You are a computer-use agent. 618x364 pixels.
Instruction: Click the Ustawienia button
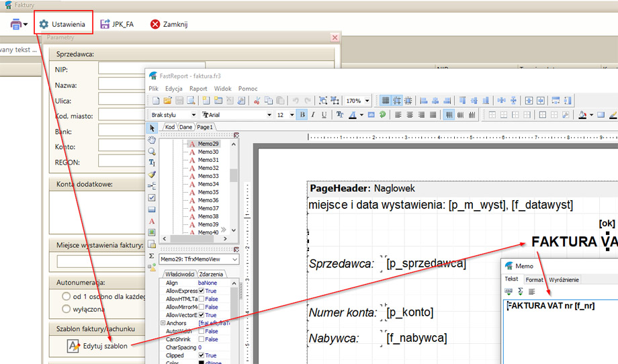click(x=62, y=24)
